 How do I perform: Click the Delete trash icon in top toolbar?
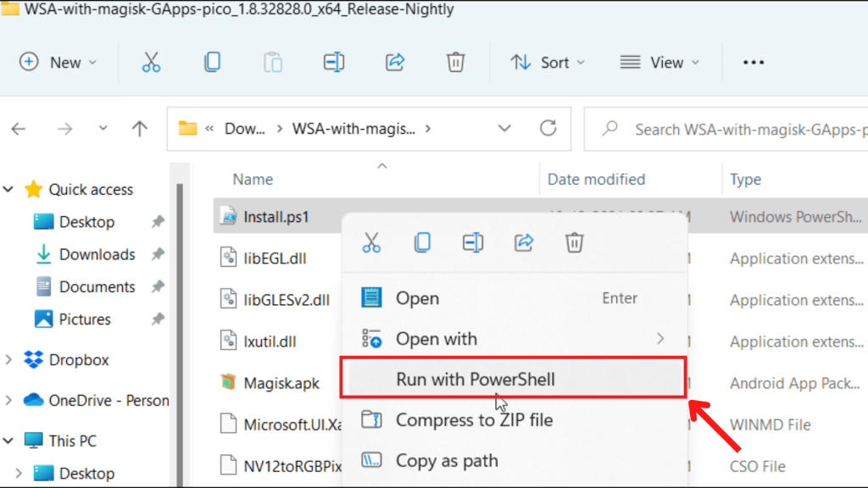tap(455, 62)
